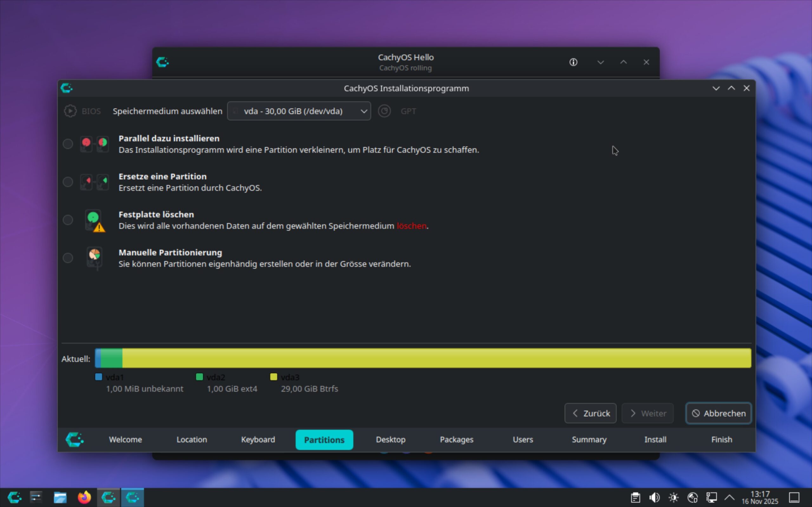Click the About info icon in CachyOS Hello
The height and width of the screenshot is (507, 812).
573,62
